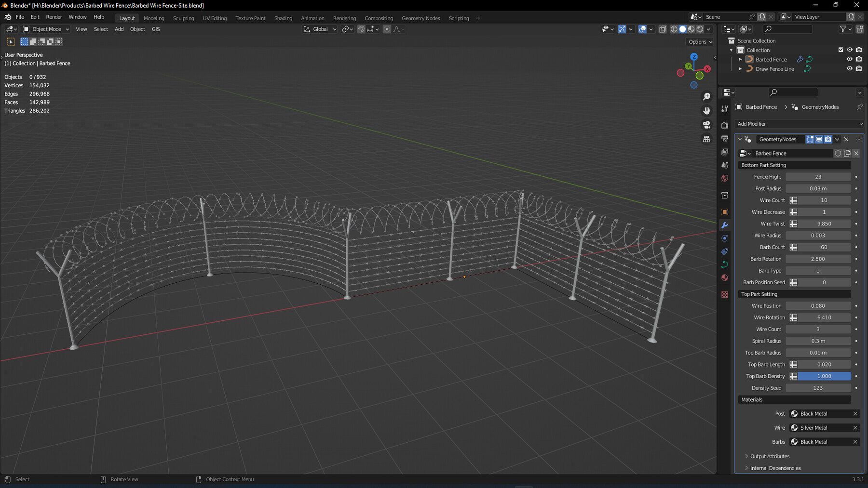Expand the Barbed Fence item in the outliner
The width and height of the screenshot is (868, 488).
click(741, 59)
